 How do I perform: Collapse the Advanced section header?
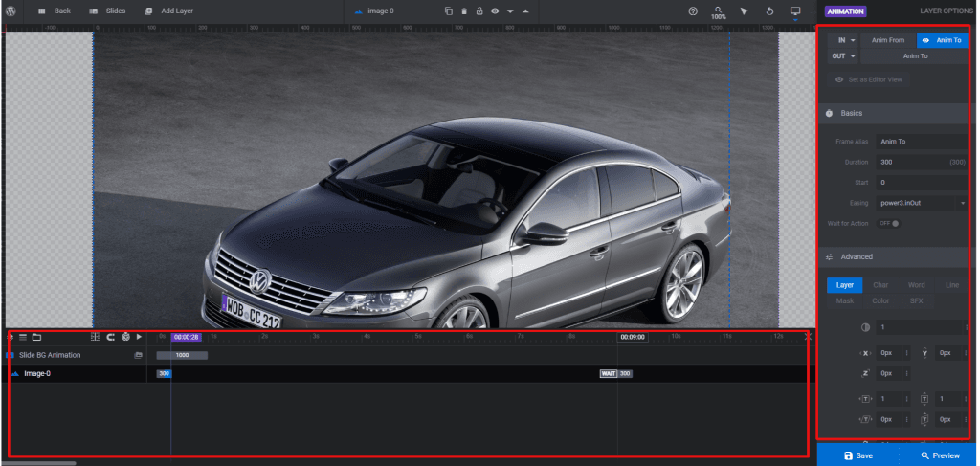[x=894, y=256]
